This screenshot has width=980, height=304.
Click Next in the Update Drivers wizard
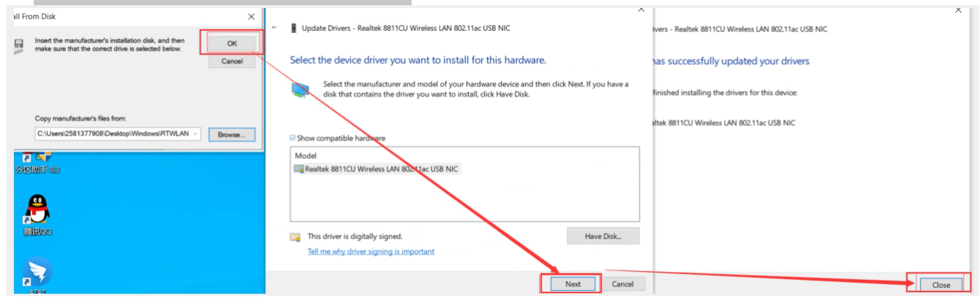coord(572,284)
